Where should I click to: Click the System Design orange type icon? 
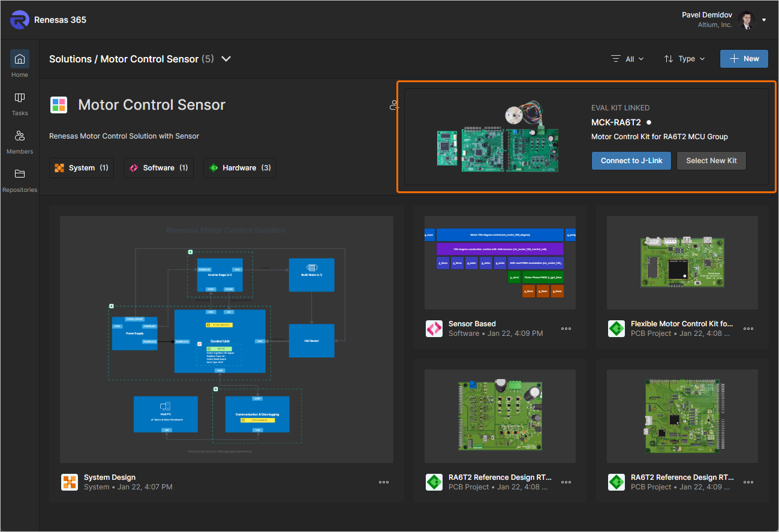(x=70, y=482)
